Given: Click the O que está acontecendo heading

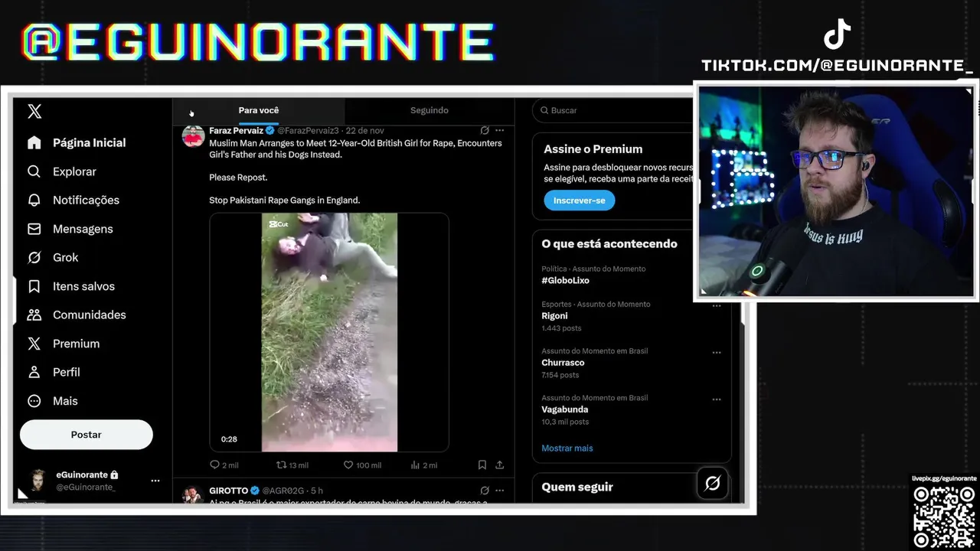Looking at the screenshot, I should tap(609, 244).
